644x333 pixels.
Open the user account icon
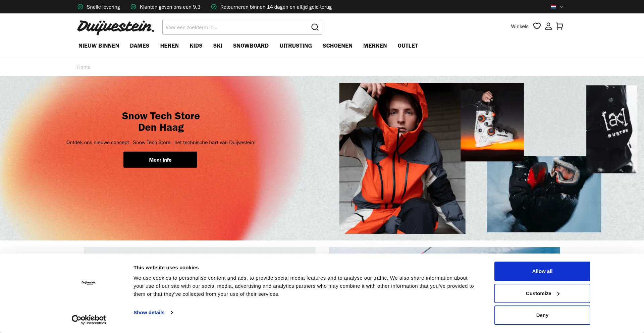pos(548,26)
